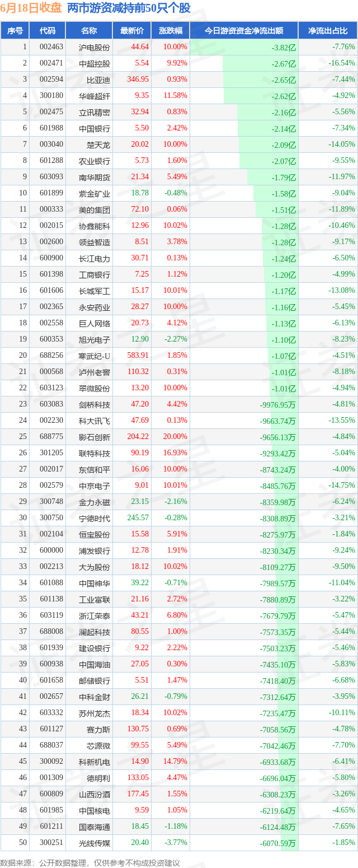Select the stock name 光线传媒
The image size is (358, 868).
click(x=95, y=843)
